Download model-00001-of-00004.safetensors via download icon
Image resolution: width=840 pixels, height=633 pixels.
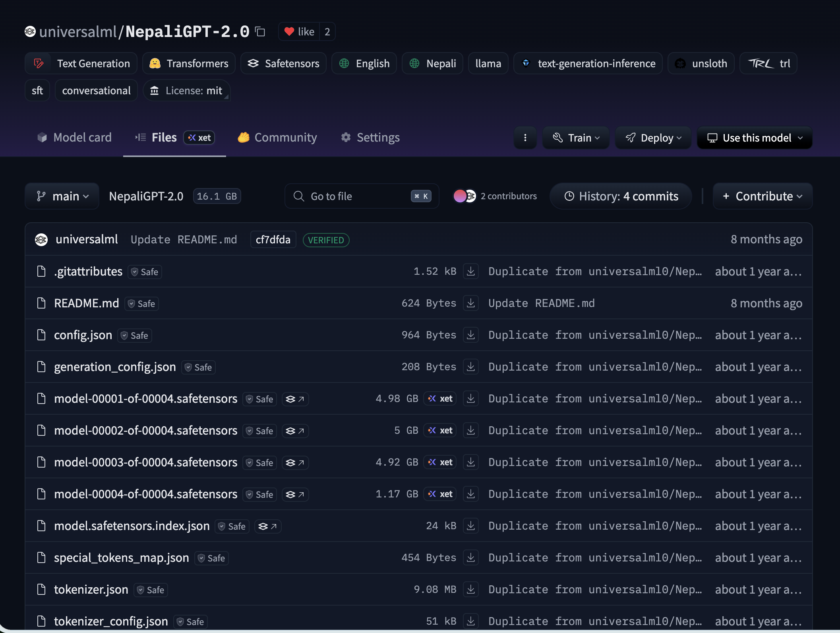(x=471, y=398)
